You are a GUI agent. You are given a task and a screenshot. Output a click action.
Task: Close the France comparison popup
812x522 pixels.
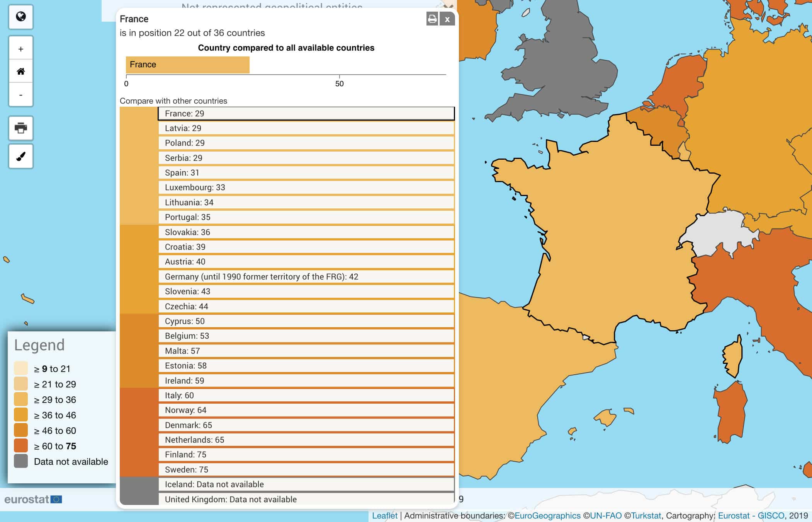(447, 19)
